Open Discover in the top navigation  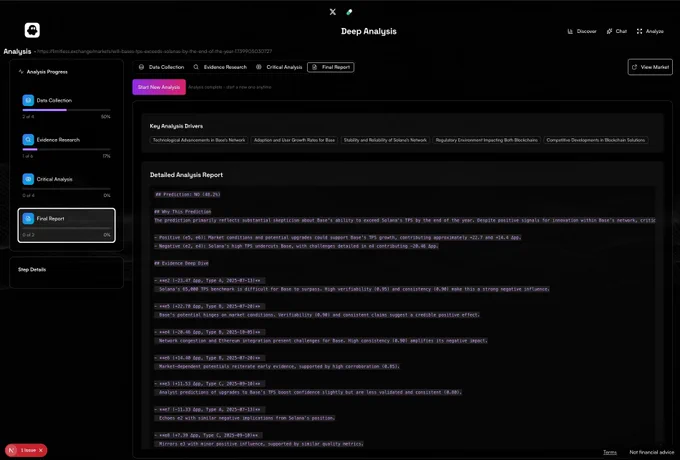tap(582, 31)
